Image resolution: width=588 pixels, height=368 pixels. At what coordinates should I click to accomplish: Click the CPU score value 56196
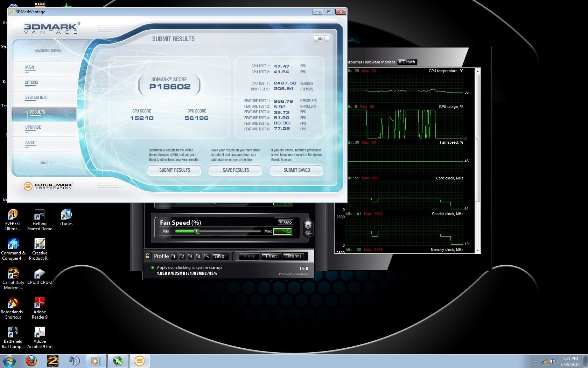click(x=196, y=118)
